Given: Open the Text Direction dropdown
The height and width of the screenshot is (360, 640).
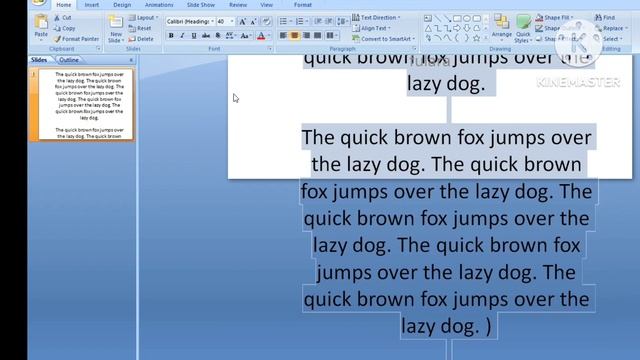Looking at the screenshot, I should coord(376,18).
